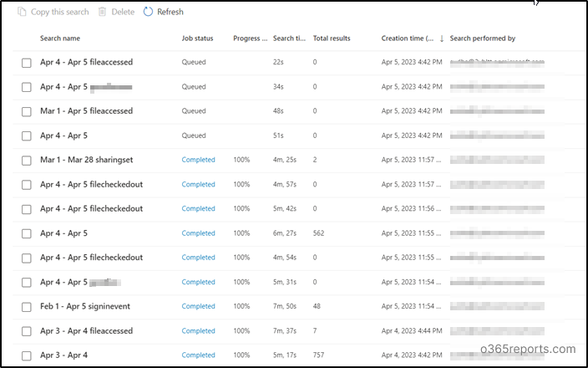The image size is (588, 368).
Task: Click Apr 5, 2023 11:56 creation time
Action: [412, 208]
